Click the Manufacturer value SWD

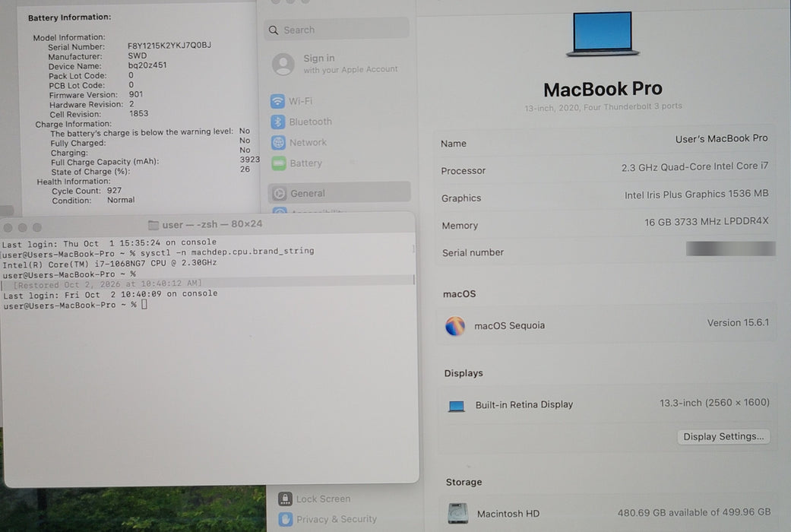138,55
